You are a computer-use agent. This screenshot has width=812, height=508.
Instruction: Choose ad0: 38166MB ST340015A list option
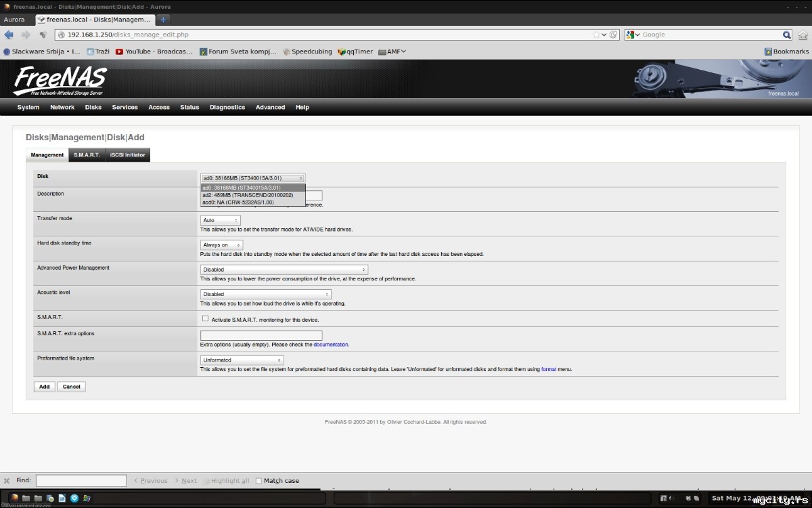pyautogui.click(x=253, y=188)
